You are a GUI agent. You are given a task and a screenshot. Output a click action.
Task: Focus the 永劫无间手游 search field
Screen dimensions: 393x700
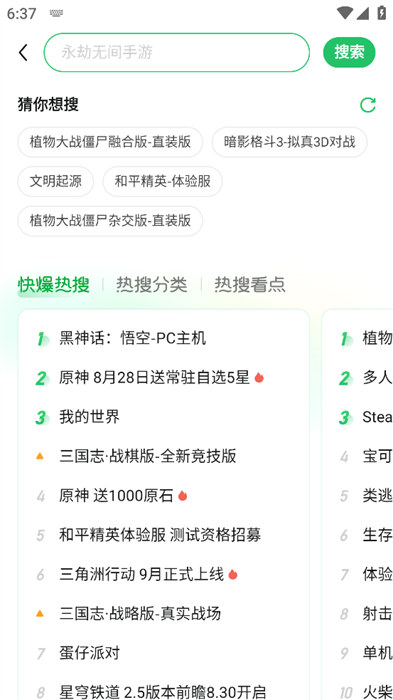[176, 52]
